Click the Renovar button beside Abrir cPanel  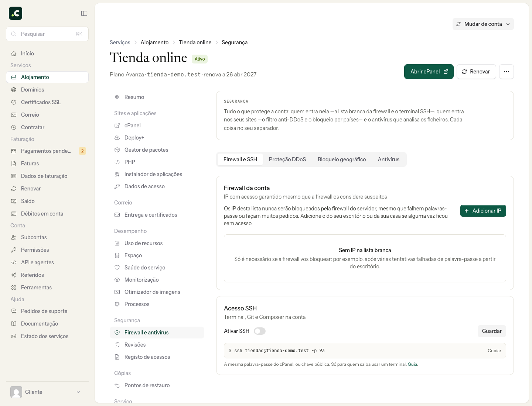(476, 72)
